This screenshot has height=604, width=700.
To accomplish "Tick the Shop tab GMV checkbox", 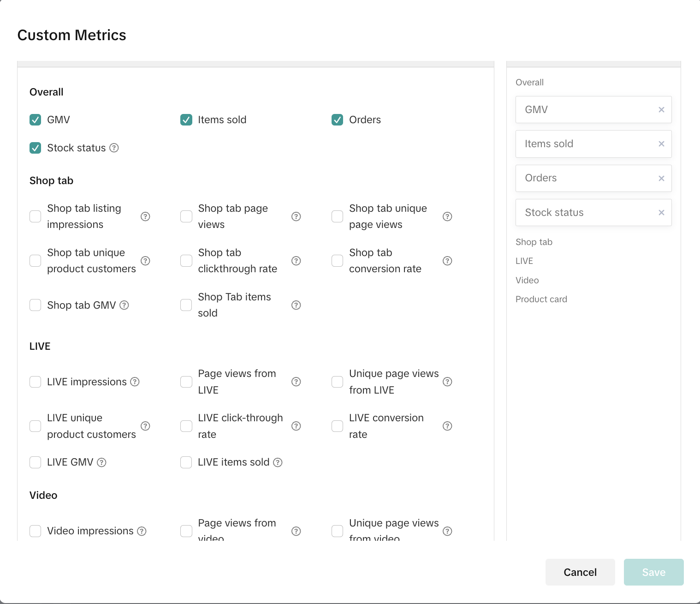I will (x=36, y=305).
